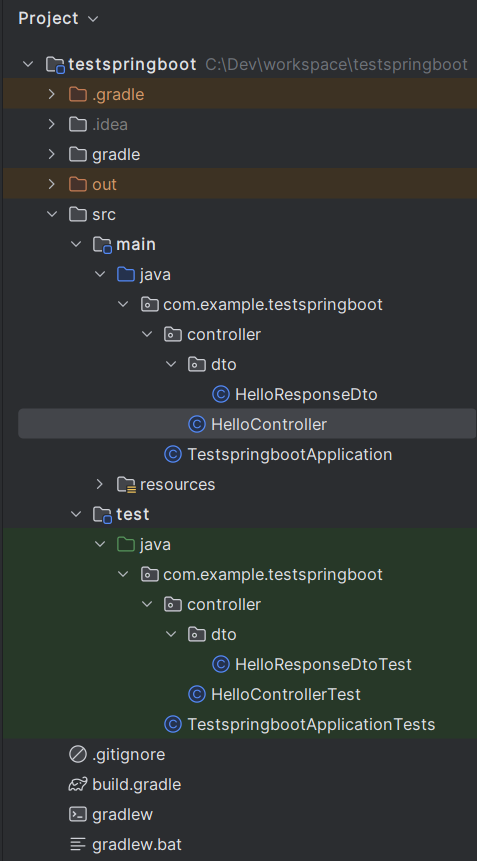The height and width of the screenshot is (861, 477).
Task: Collapse the test module chevron
Action: (76, 515)
